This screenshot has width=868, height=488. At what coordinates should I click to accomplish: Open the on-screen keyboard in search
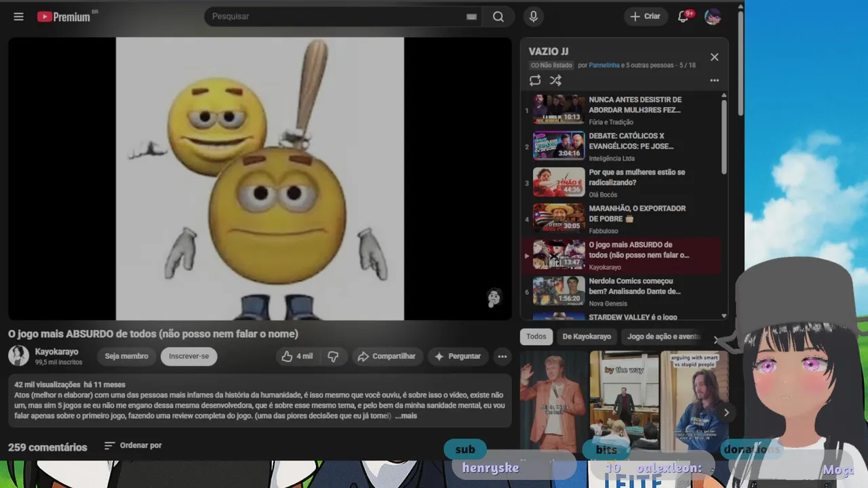coord(471,17)
